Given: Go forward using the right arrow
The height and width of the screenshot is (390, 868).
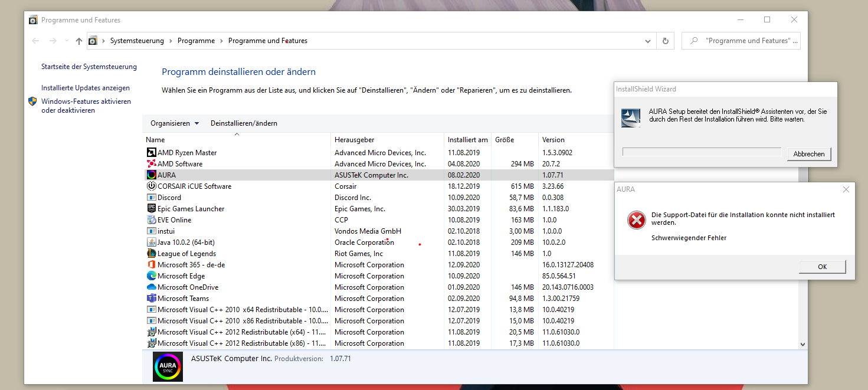Looking at the screenshot, I should (x=53, y=41).
